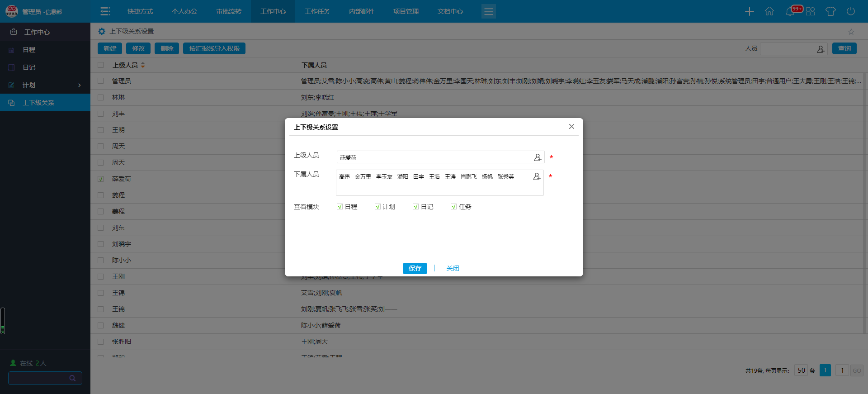This screenshot has height=394, width=868.
Task: Toggle the 任务 module checkbox
Action: coord(453,207)
